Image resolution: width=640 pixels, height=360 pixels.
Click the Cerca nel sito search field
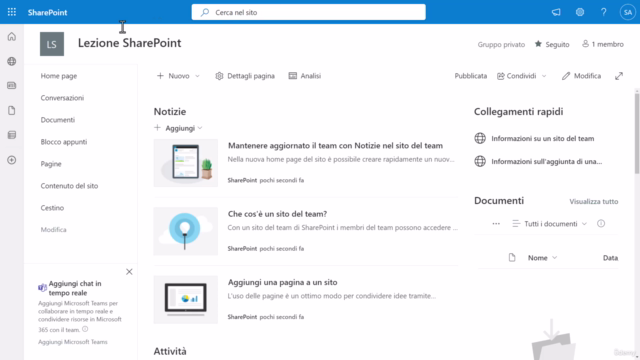coord(309,12)
